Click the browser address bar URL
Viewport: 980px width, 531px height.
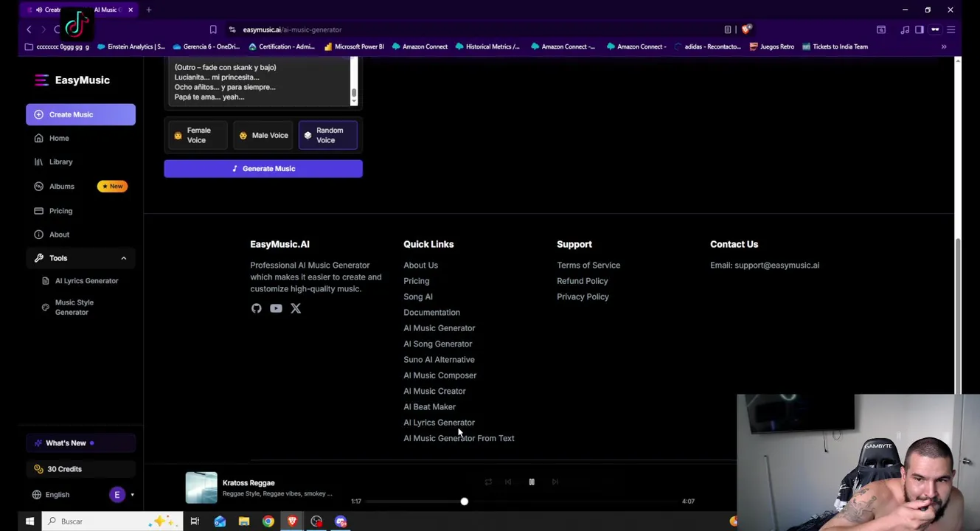[x=292, y=29]
